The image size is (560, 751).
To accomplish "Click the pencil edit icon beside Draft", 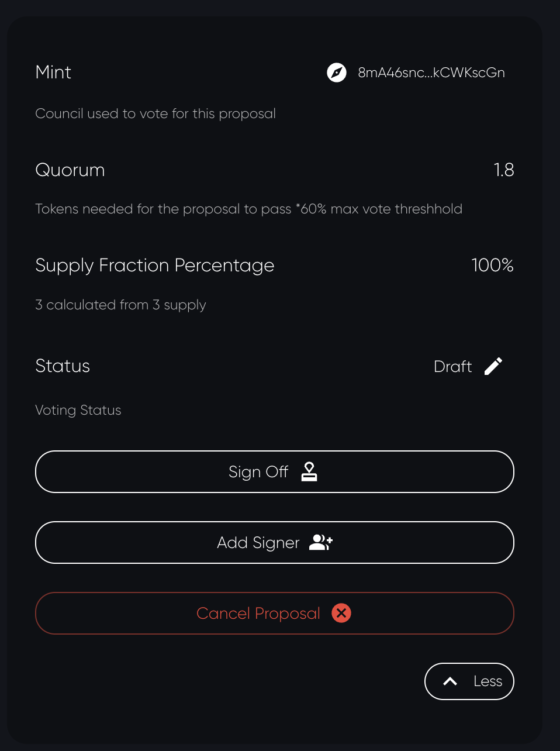I will (493, 366).
